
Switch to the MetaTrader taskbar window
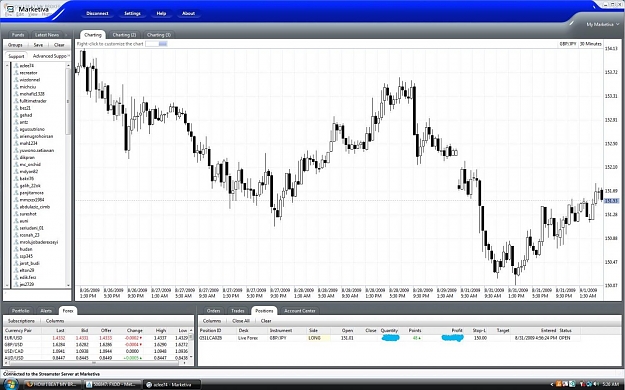[112, 384]
